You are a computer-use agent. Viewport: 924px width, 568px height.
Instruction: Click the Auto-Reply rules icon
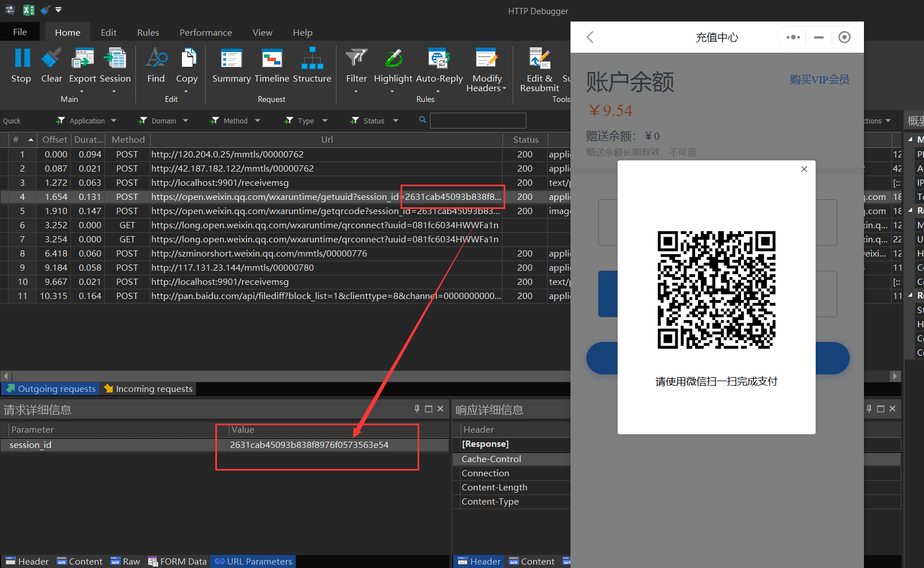tap(439, 58)
